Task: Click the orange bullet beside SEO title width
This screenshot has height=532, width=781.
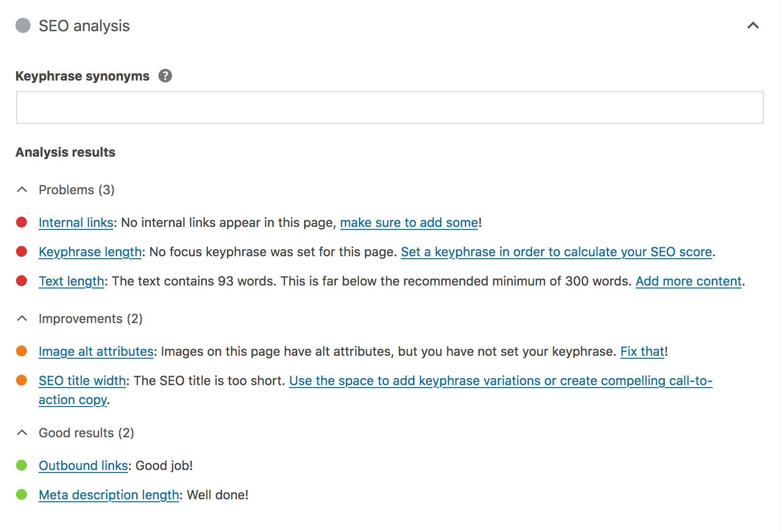Action: click(22, 380)
